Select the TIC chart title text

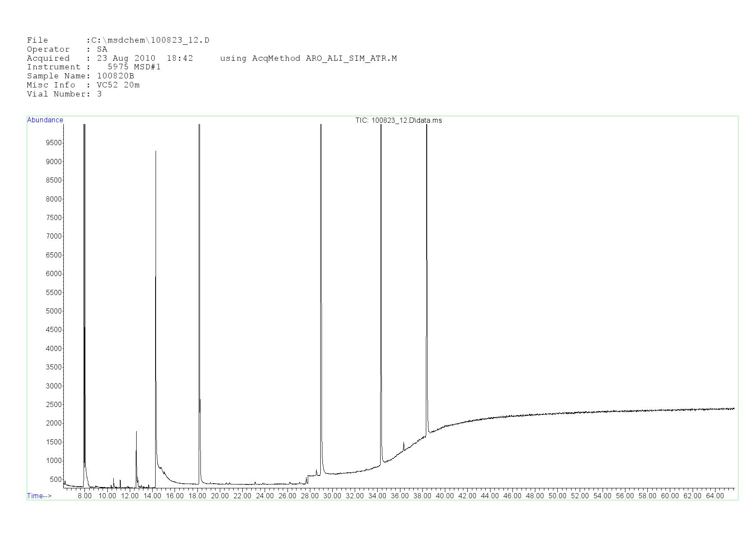[398, 121]
